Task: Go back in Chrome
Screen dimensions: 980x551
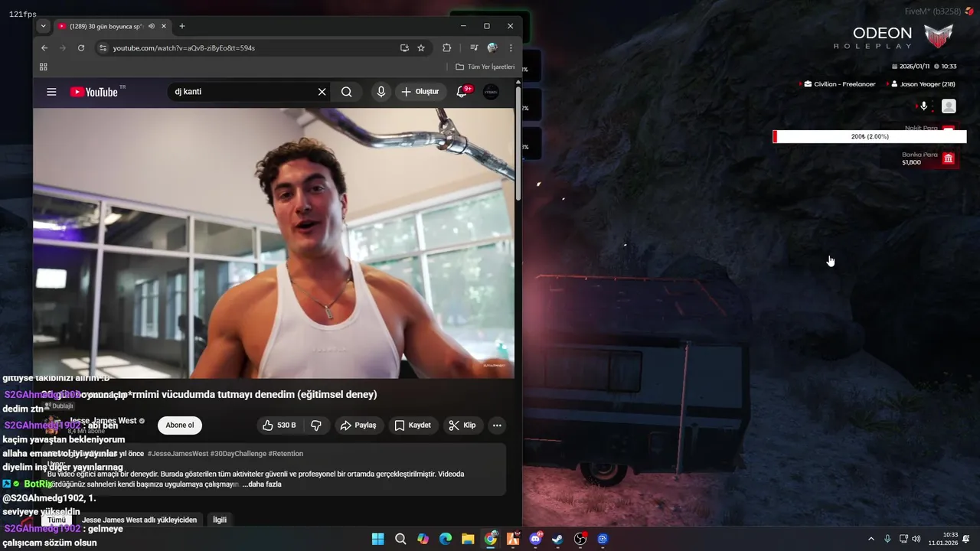Action: coord(44,47)
